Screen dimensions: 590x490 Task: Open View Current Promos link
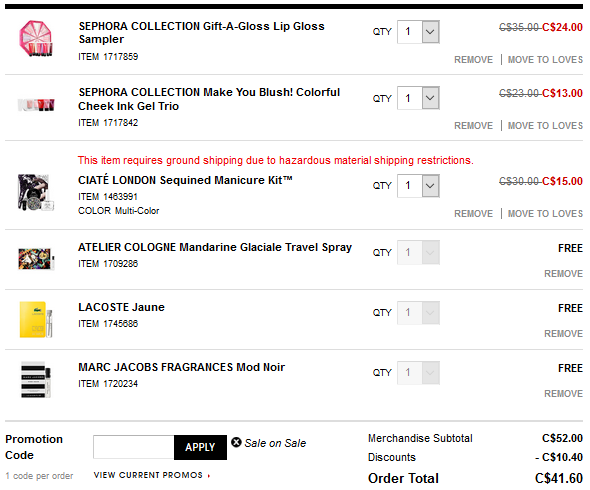pyautogui.click(x=152, y=475)
